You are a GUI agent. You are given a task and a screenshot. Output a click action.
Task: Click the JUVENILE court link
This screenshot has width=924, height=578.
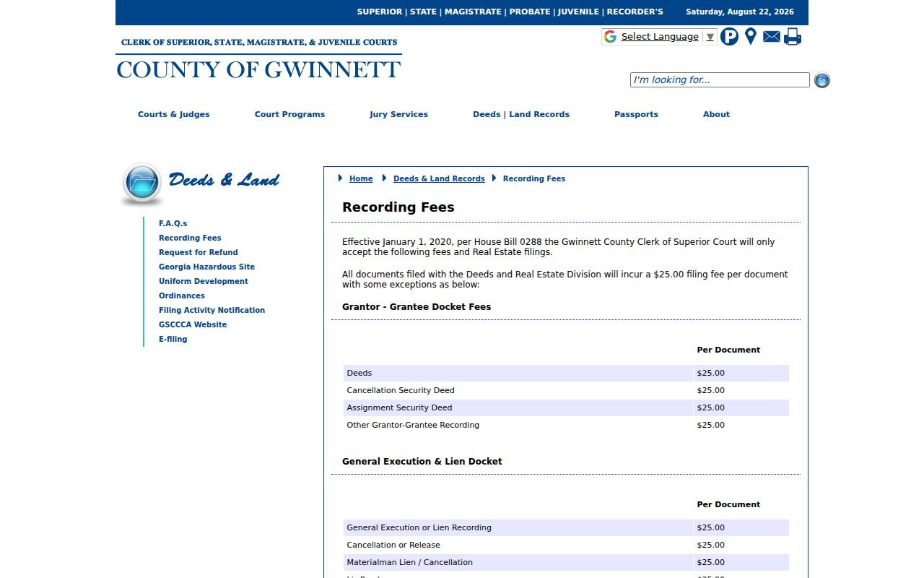578,12
